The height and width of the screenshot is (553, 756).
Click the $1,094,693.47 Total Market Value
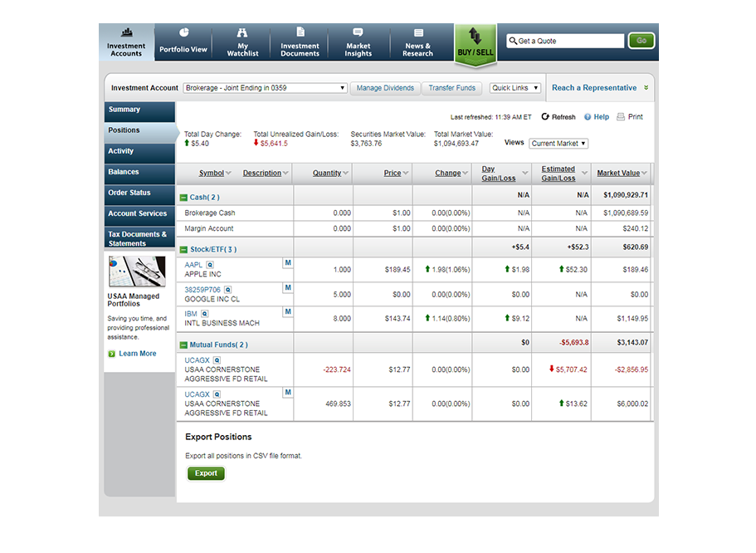tap(456, 144)
